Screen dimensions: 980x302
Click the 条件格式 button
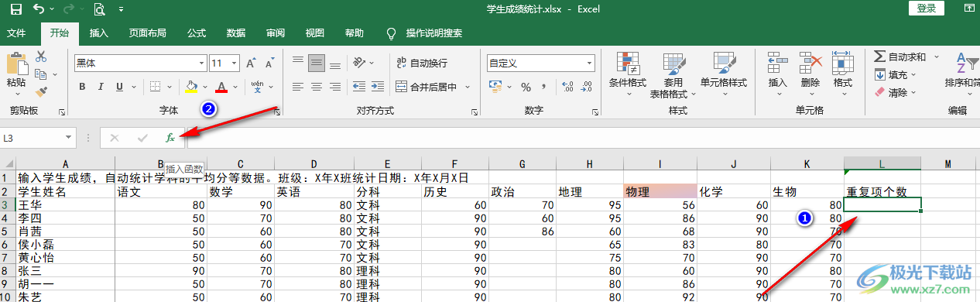(x=628, y=74)
